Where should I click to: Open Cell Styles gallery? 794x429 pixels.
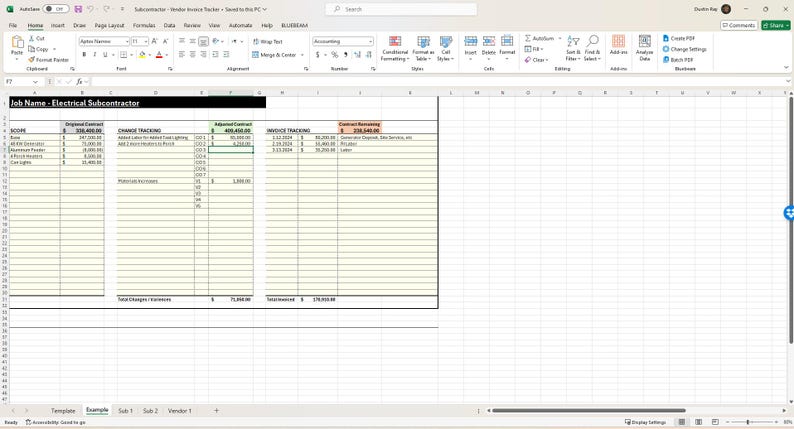446,49
